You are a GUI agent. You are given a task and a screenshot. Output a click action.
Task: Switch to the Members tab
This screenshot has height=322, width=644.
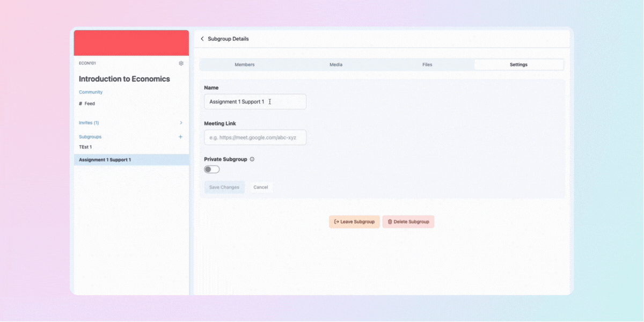245,64
